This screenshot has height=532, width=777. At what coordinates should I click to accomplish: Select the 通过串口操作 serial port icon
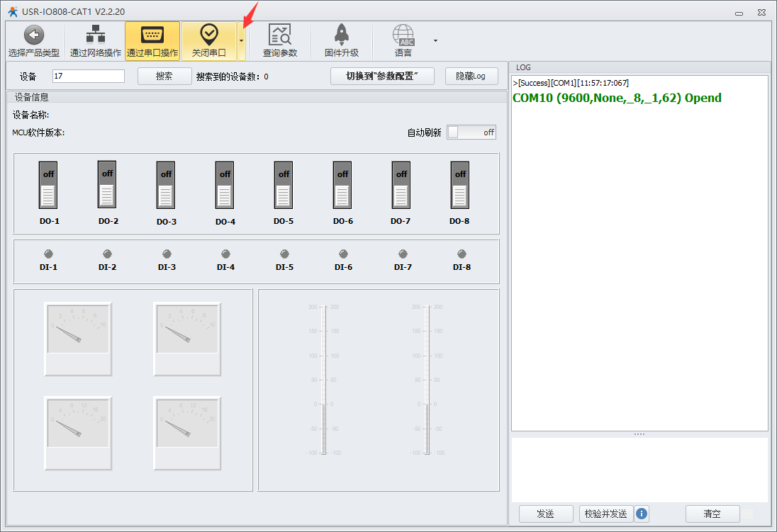(152, 35)
